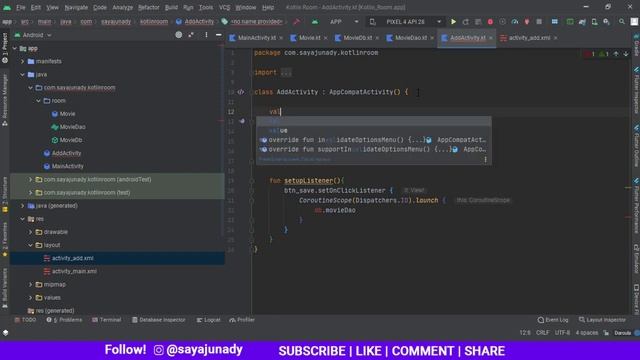Expand the mipmap folder
The width and height of the screenshot is (640, 360).
pyautogui.click(x=31, y=284)
